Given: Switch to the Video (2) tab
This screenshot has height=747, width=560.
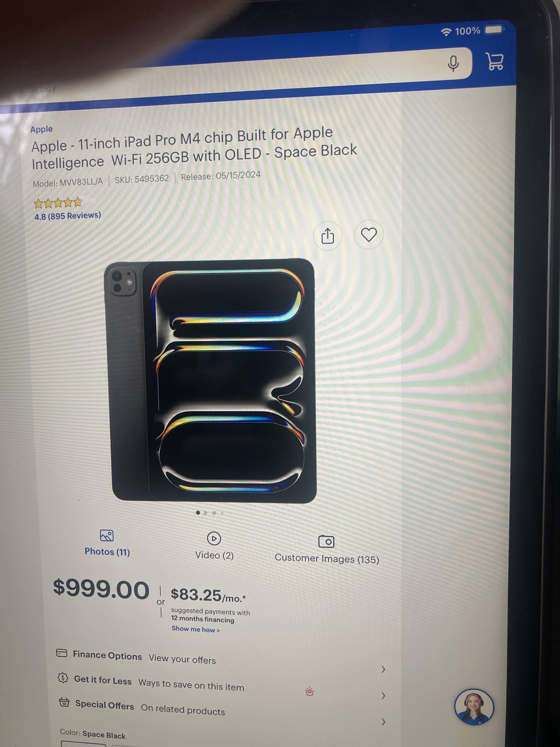Looking at the screenshot, I should point(214,555).
